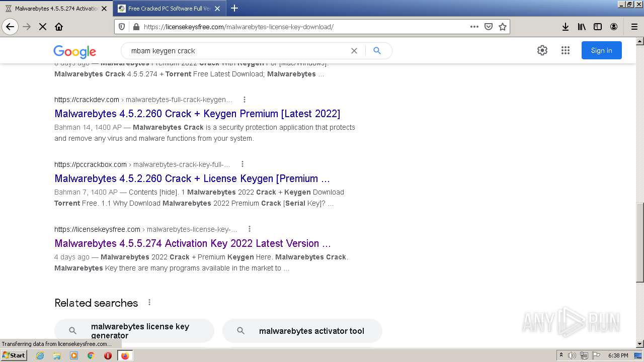Image resolution: width=644 pixels, height=362 pixels.
Task: Open the Firefox home page
Action: pos(59,27)
